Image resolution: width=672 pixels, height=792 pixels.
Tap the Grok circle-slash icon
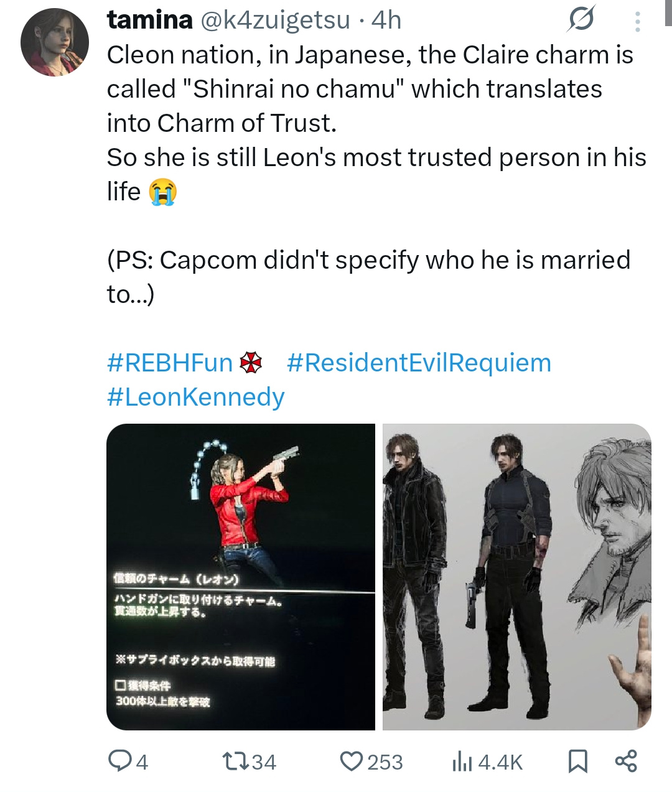click(x=581, y=21)
